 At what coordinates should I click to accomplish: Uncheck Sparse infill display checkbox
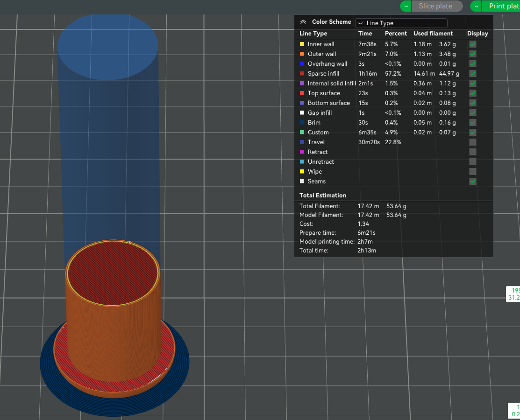(x=472, y=74)
